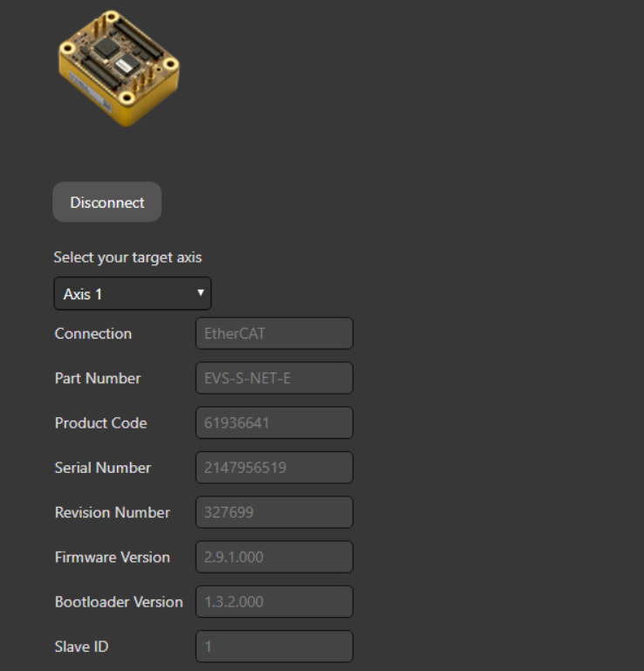Focus the Serial Number field 2147956519
644x671 pixels.
[x=274, y=468]
